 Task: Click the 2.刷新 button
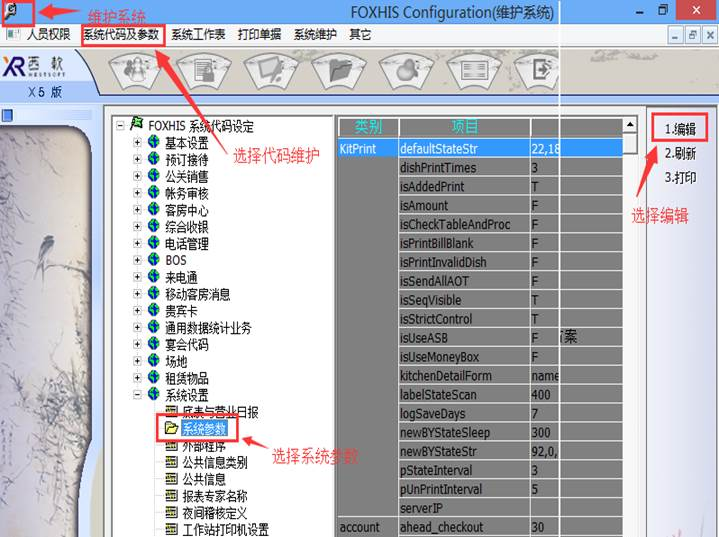pos(680,153)
